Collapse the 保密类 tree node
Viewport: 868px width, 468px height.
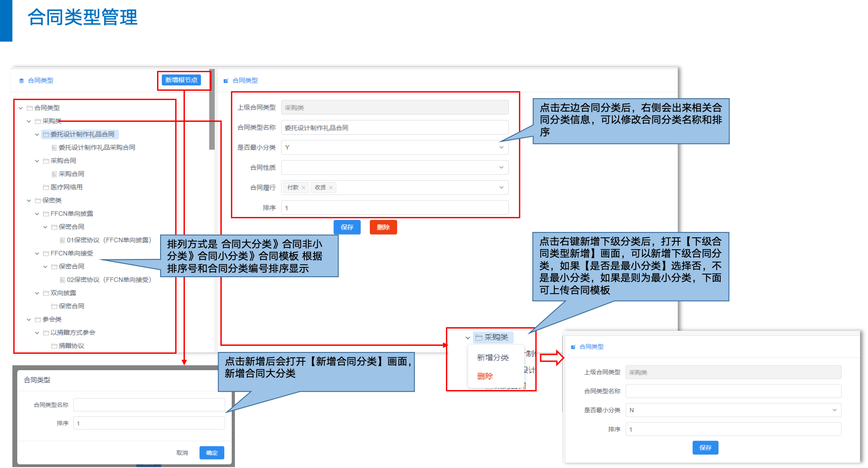pos(29,201)
